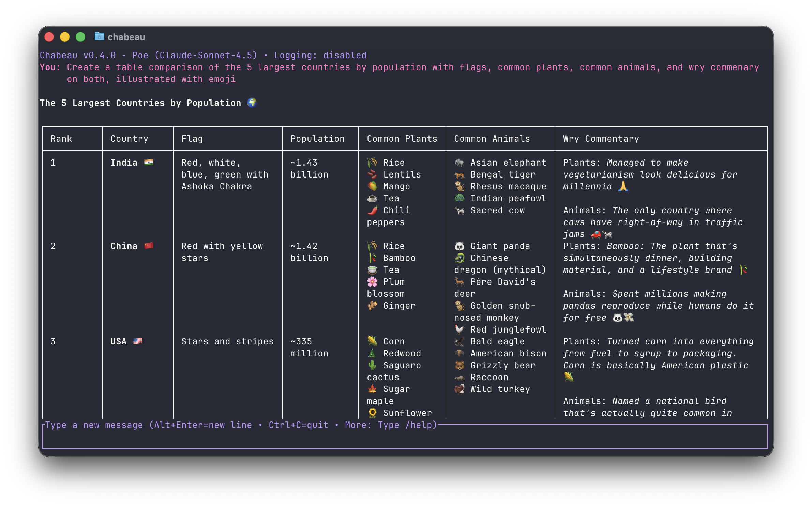Click the Chinese dragon emoji
Viewport: 812px width, 507px height.
[x=460, y=258]
